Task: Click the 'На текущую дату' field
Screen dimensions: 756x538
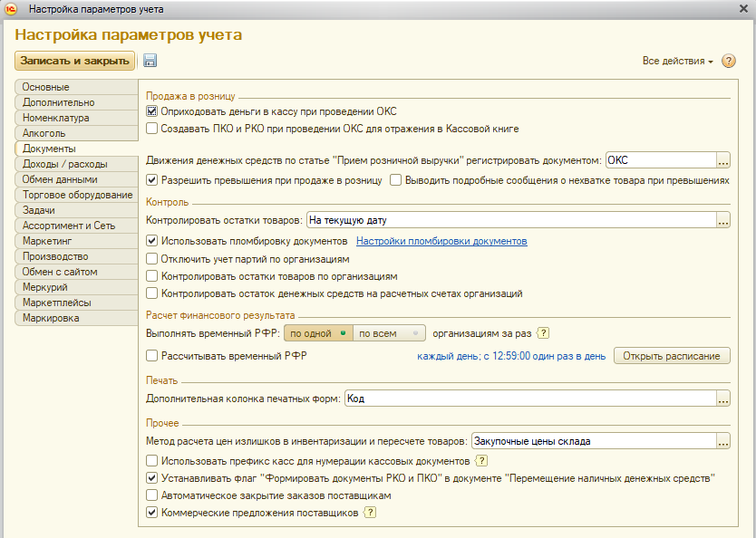Action: 511,220
